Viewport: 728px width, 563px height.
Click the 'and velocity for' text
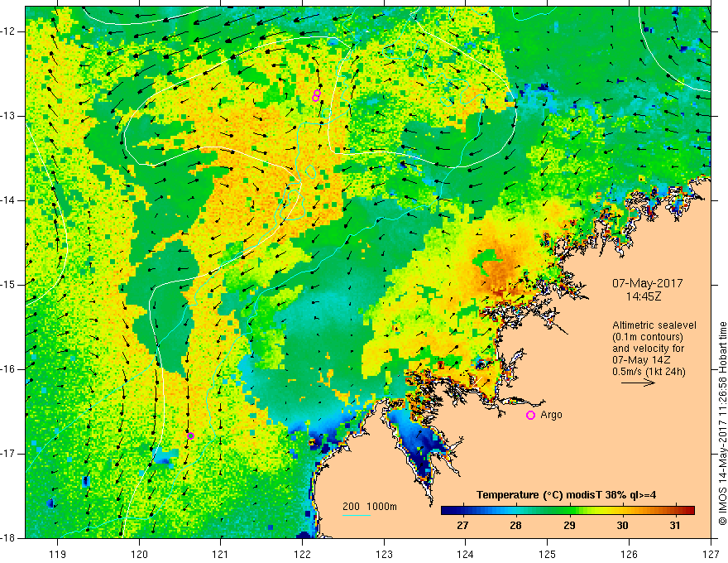[648, 349]
